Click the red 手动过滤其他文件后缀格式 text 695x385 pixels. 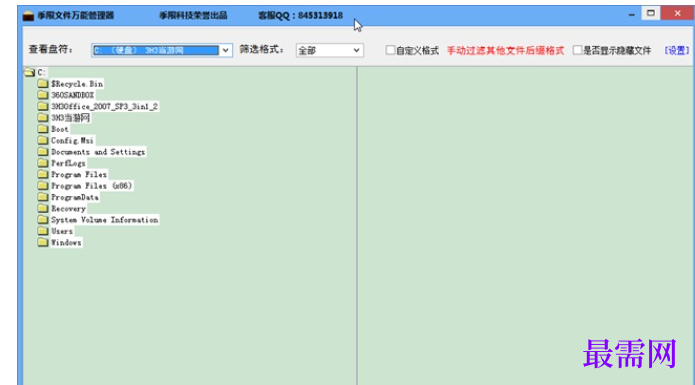pyautogui.click(x=505, y=51)
